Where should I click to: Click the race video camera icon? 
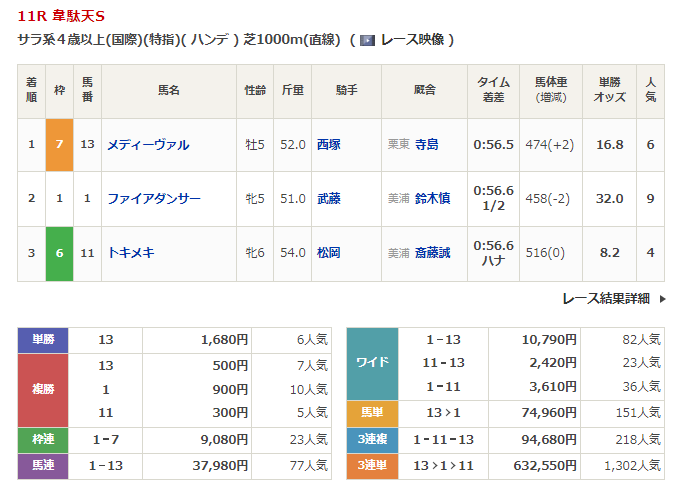tap(368, 40)
